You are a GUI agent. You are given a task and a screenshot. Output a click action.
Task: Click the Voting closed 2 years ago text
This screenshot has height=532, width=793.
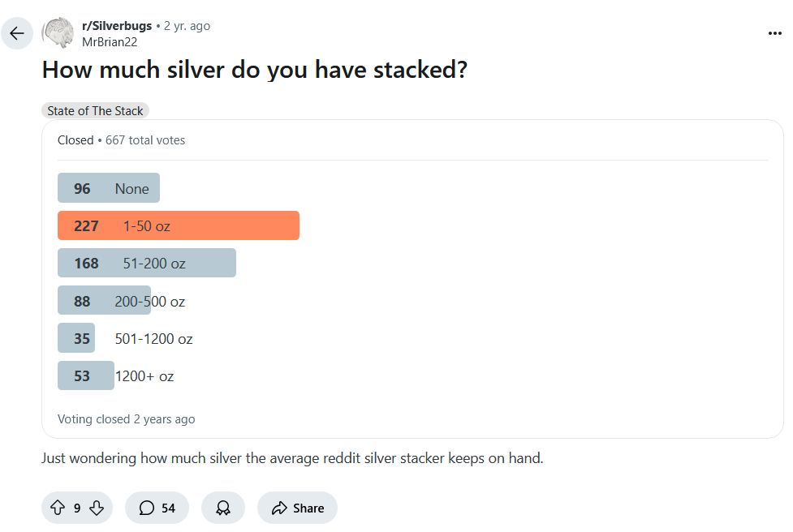[126, 419]
